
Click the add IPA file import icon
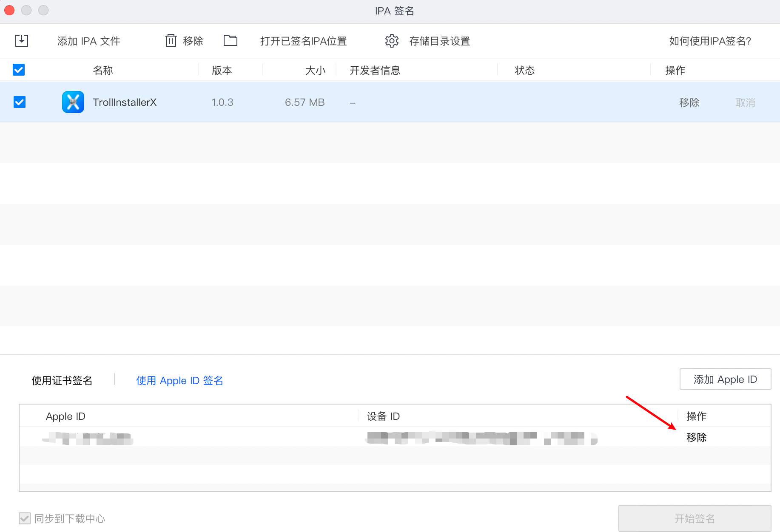tap(22, 41)
